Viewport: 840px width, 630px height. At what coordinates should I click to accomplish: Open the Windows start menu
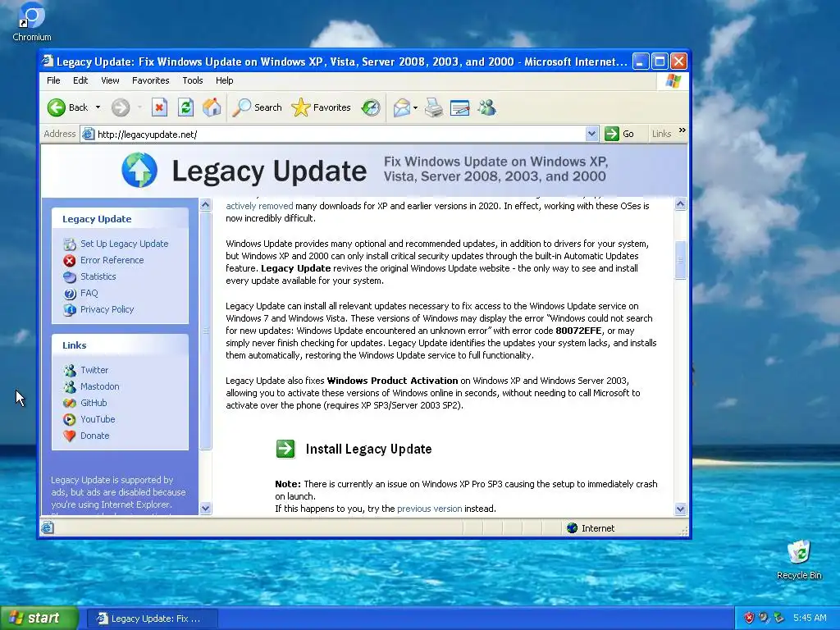[x=39, y=619]
